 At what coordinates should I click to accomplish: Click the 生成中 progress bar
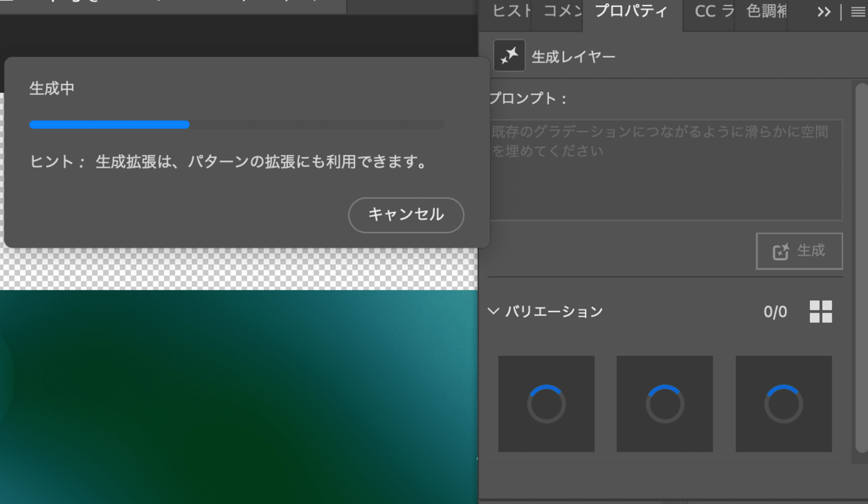coord(237,125)
